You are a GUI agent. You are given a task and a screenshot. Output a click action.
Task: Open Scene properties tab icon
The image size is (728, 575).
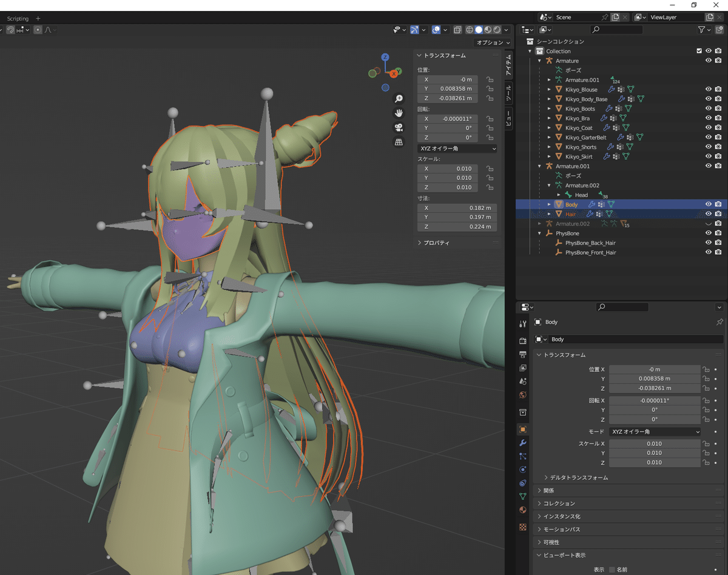(x=523, y=382)
